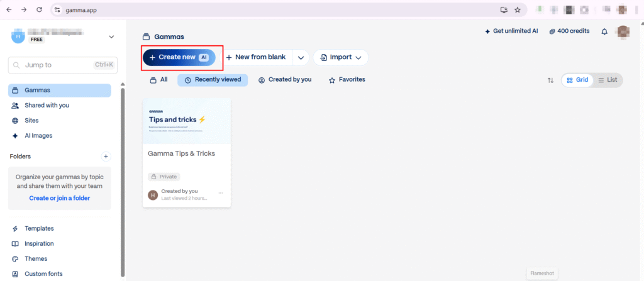Image resolution: width=644 pixels, height=281 pixels.
Task: Open Custom fonts in the sidebar
Action: (60, 274)
